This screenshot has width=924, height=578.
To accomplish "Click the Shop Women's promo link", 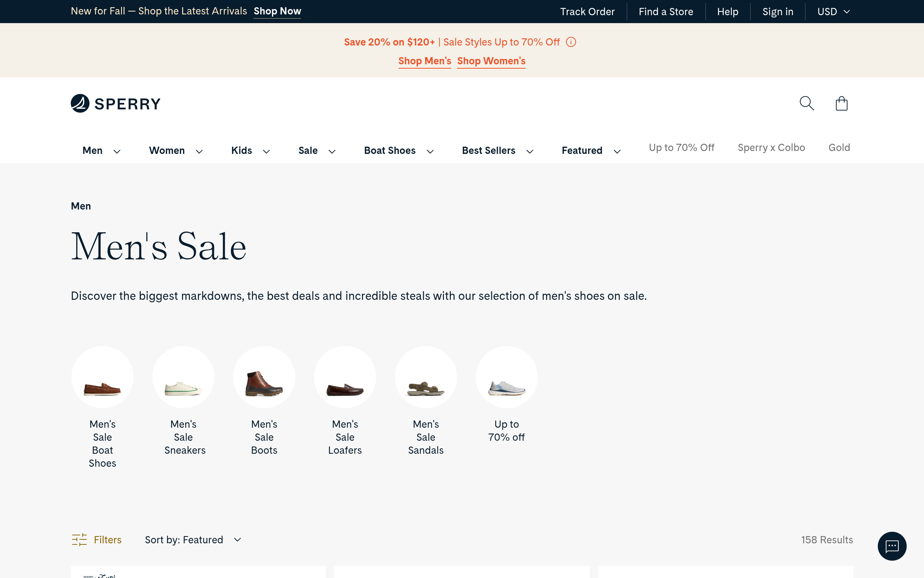I will point(491,61).
